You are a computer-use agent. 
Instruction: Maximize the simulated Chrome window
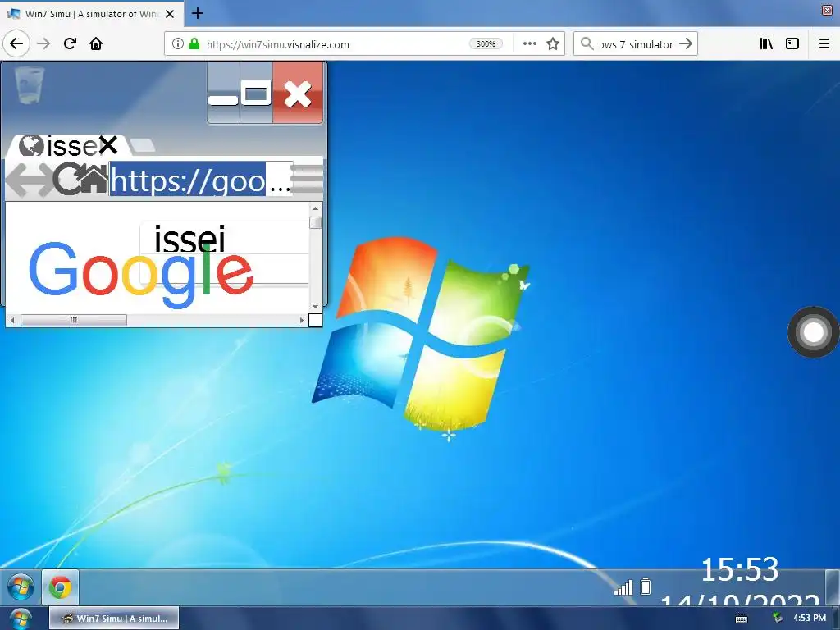click(256, 92)
